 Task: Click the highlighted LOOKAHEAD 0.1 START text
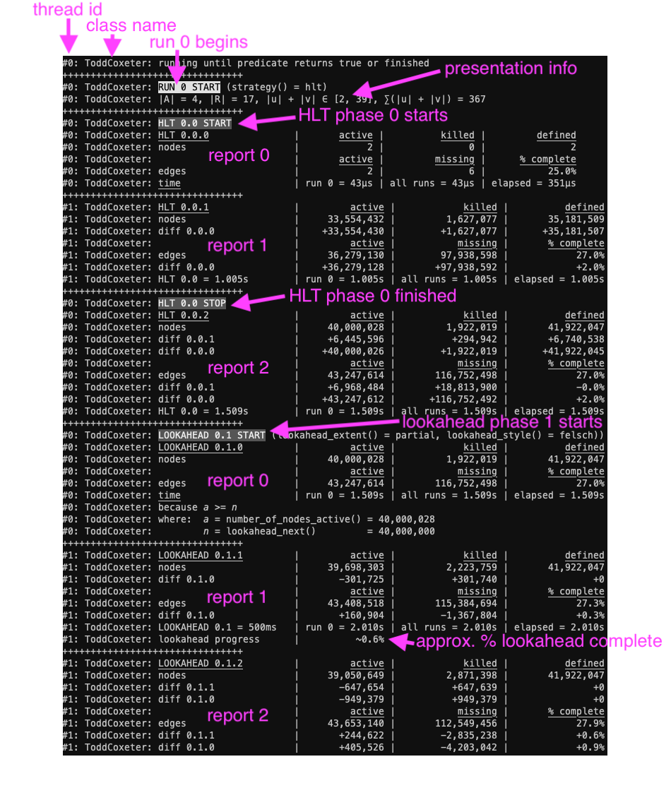(x=211, y=436)
